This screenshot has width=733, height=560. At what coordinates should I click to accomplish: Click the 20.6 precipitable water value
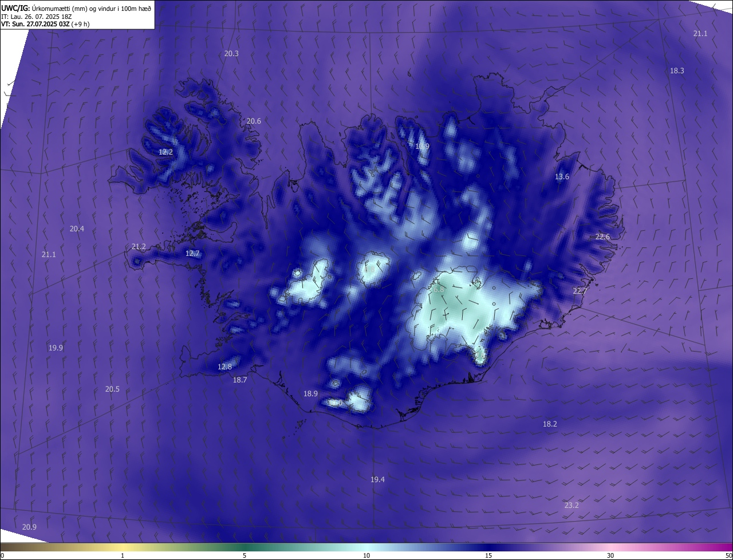(x=254, y=121)
